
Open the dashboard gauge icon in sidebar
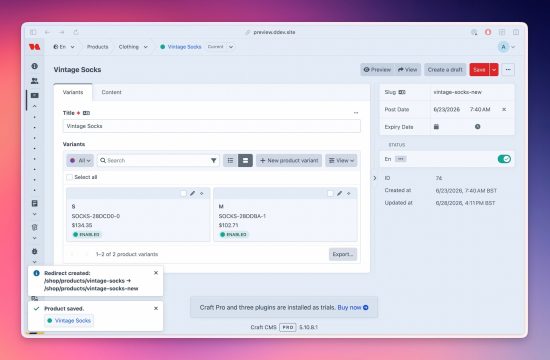pos(34,66)
